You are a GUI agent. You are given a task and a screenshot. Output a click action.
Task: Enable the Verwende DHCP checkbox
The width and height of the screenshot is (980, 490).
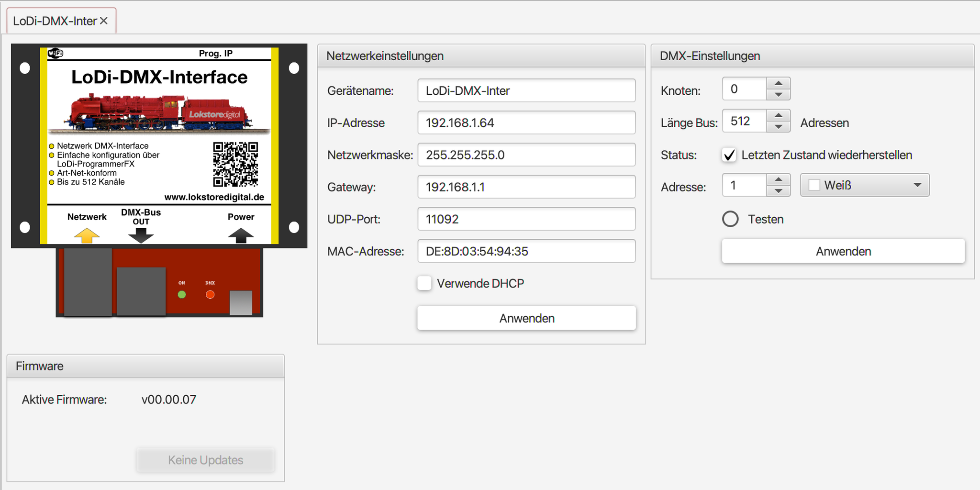click(424, 283)
